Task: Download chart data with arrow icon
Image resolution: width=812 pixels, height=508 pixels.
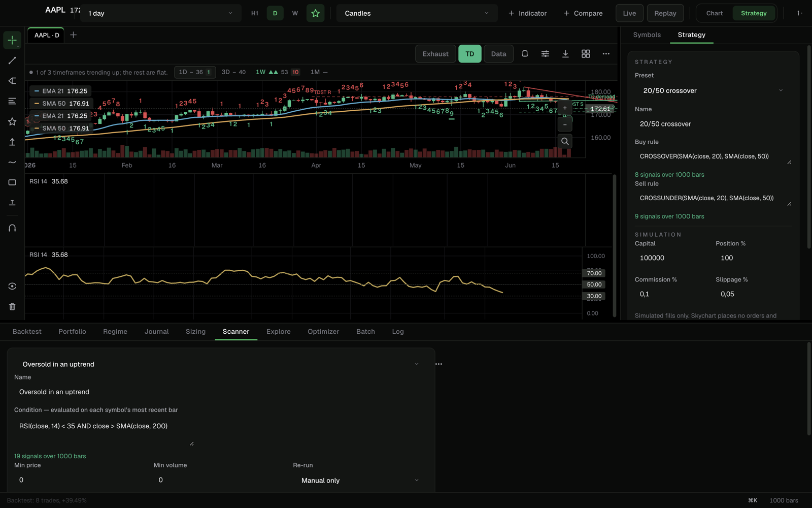Action: point(565,53)
